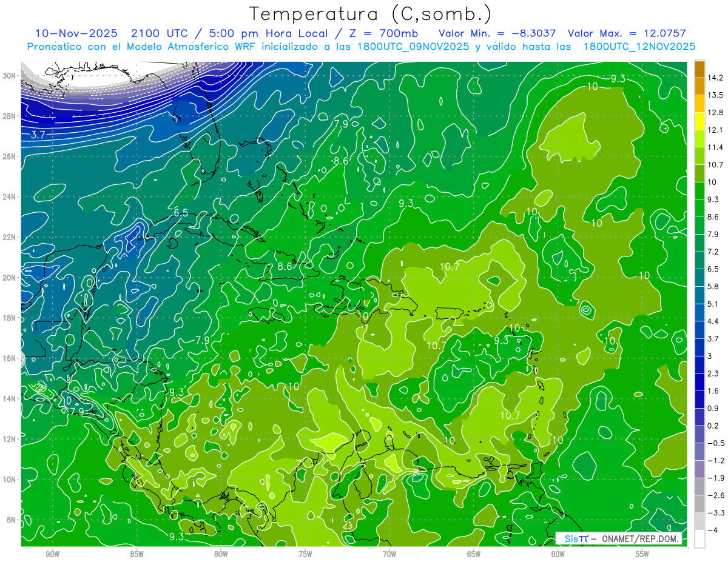728x562 pixels.
Task: Click the 4.4 value on the color scale
Action: pos(713,321)
